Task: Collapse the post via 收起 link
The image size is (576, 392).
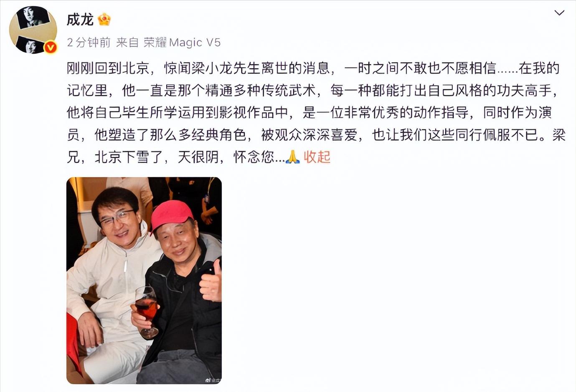Action: [x=317, y=157]
